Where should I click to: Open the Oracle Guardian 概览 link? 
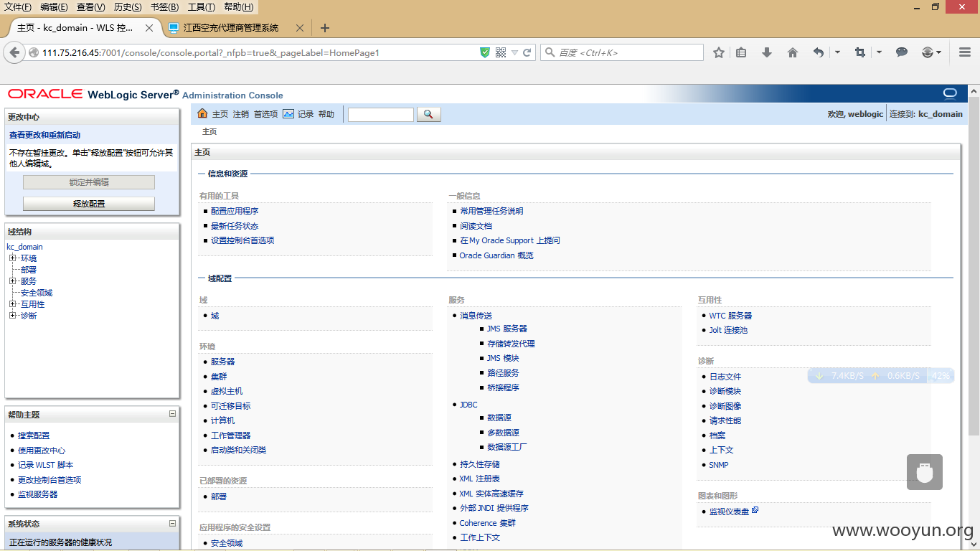pyautogui.click(x=496, y=255)
